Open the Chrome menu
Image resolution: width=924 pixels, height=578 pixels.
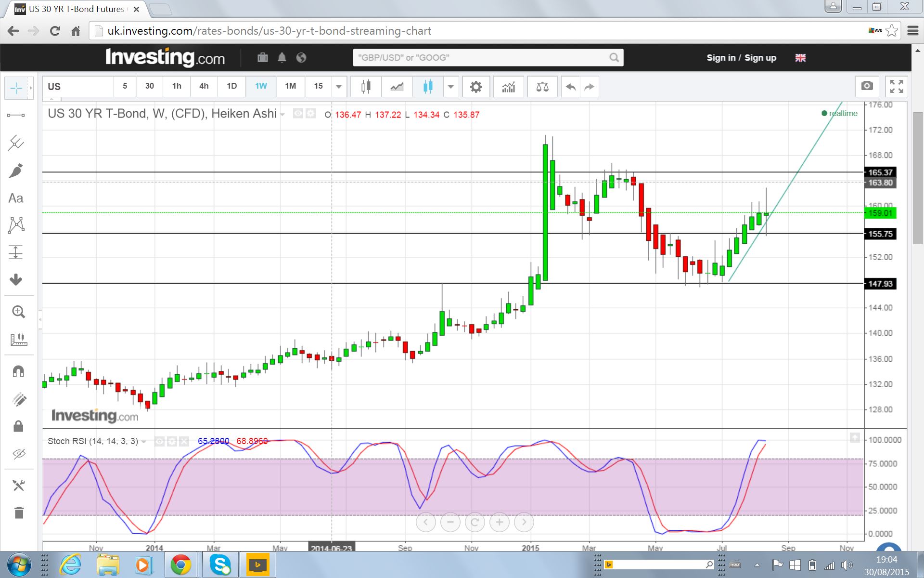[912, 31]
